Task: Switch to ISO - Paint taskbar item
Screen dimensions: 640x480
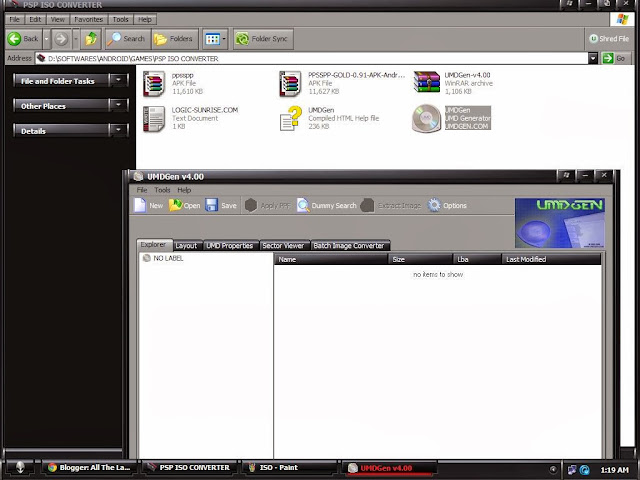Action: [289, 468]
